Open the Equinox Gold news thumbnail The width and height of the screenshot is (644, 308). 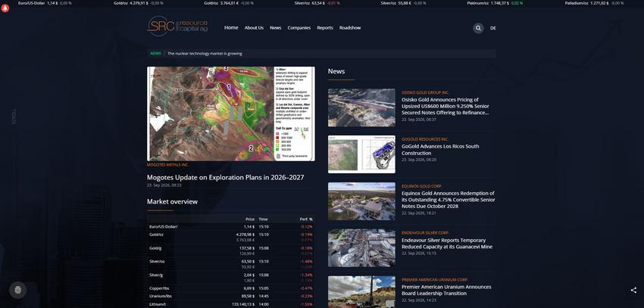(361, 201)
